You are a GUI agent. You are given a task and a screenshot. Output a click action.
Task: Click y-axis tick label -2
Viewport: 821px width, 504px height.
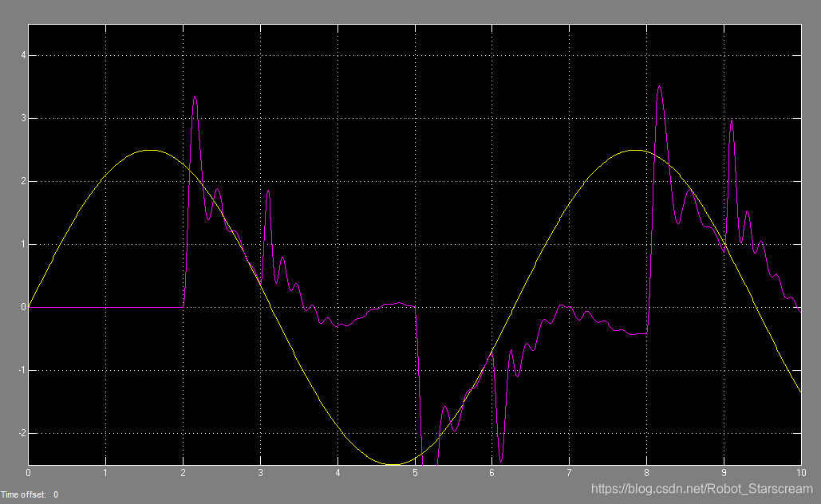[22, 433]
